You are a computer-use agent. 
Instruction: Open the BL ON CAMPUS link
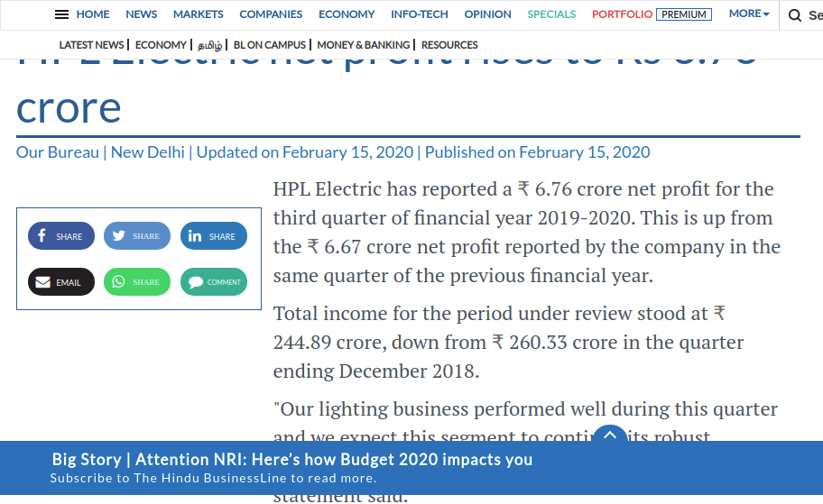point(269,45)
